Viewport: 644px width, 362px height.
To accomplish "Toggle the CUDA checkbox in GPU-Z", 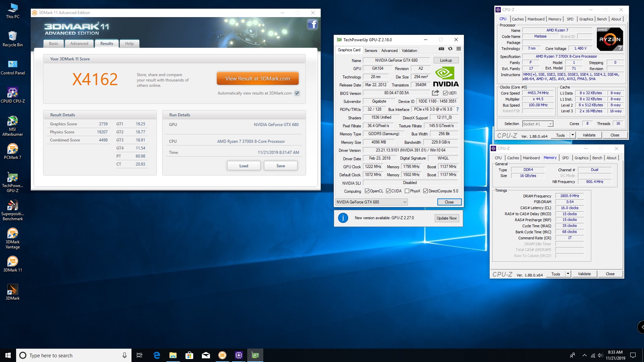I will (388, 191).
